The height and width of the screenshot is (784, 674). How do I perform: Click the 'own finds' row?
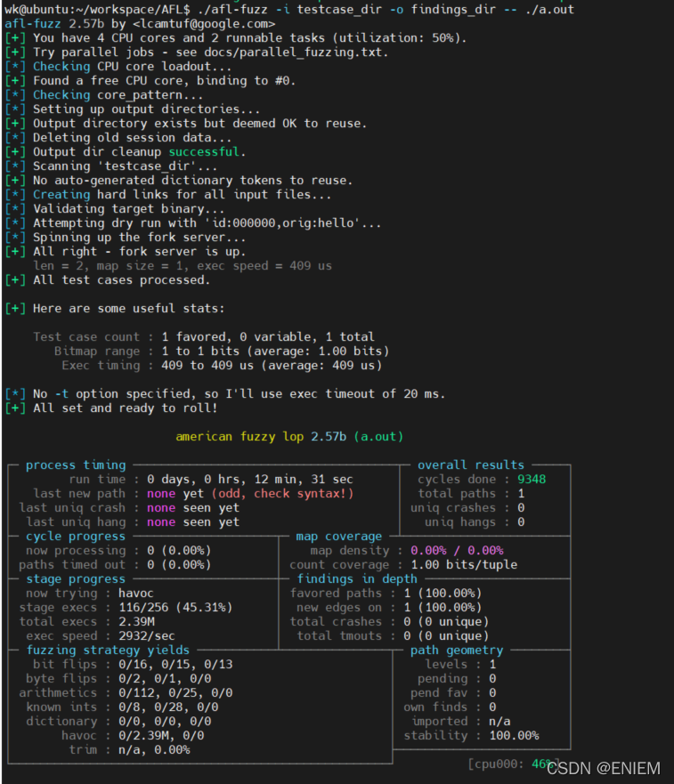[x=450, y=707]
